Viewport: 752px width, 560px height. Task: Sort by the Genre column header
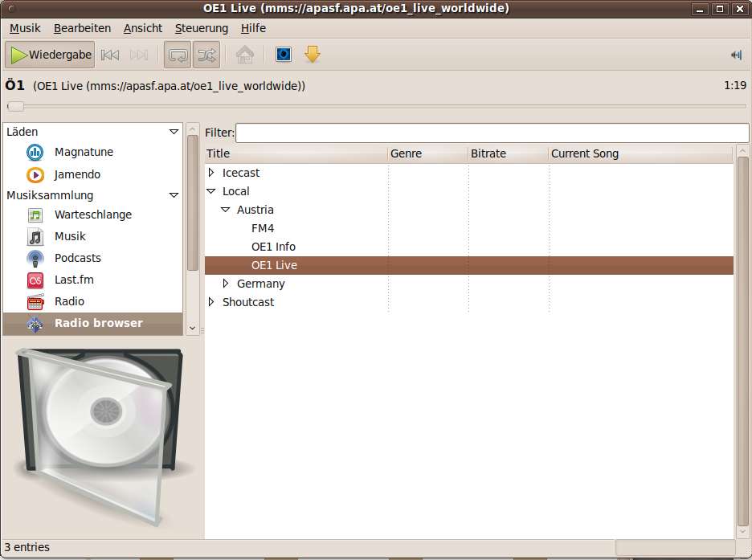pyautogui.click(x=427, y=154)
